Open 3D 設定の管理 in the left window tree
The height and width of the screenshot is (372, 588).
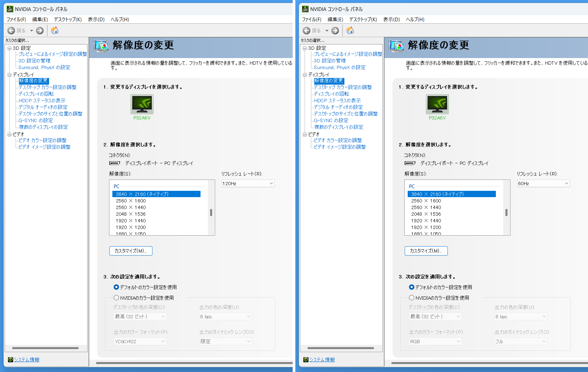34,61
